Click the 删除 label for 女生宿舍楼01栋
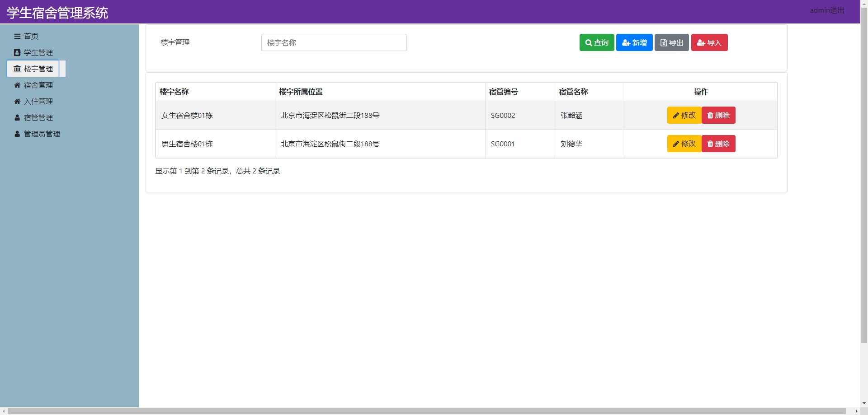Screen dimensions: 868x415 pos(722,115)
